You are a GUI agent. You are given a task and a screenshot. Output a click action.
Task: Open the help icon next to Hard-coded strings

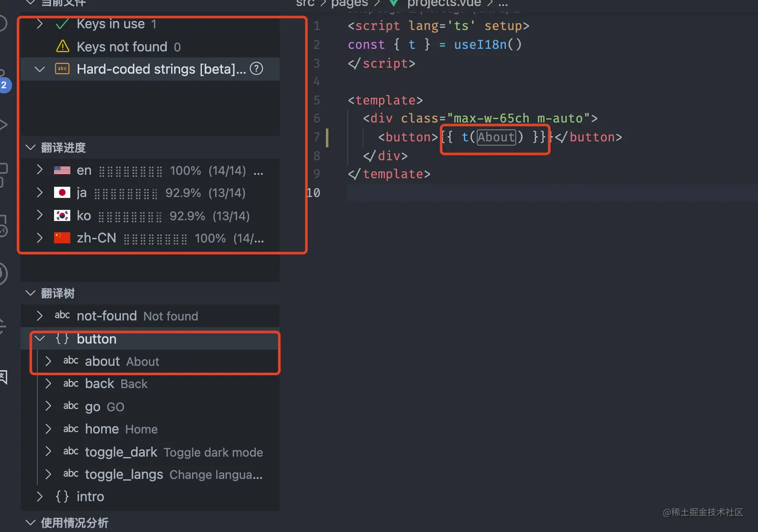tap(256, 69)
